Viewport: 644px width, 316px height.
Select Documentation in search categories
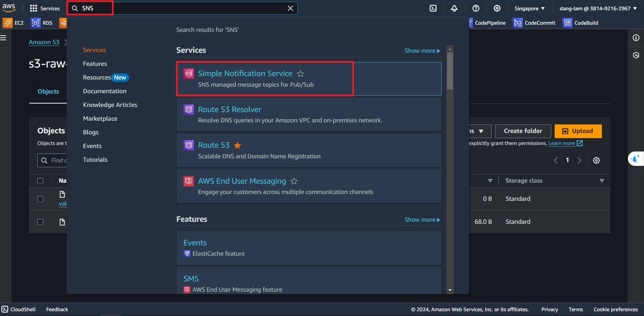coord(104,91)
